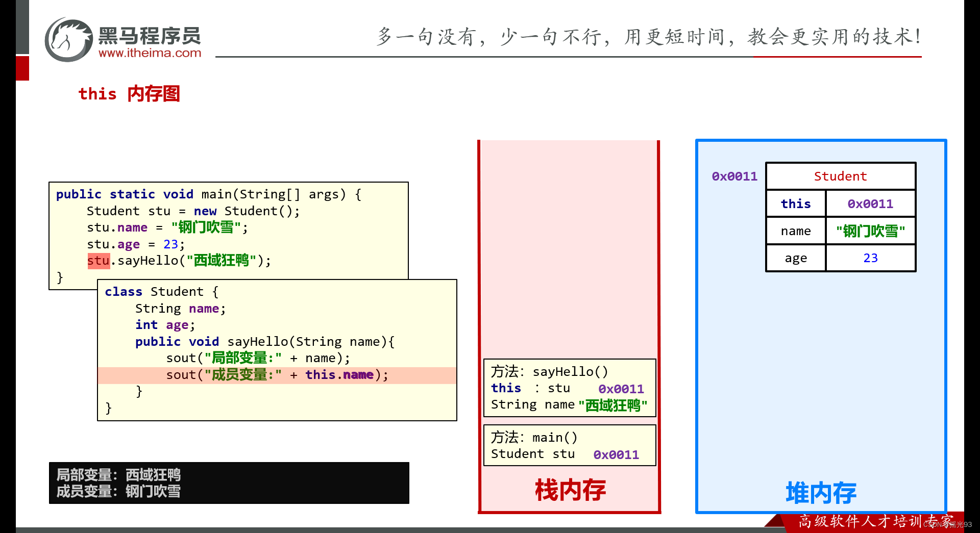Click the 'stu.age = 23;' code line
The image size is (980, 533).
136,244
